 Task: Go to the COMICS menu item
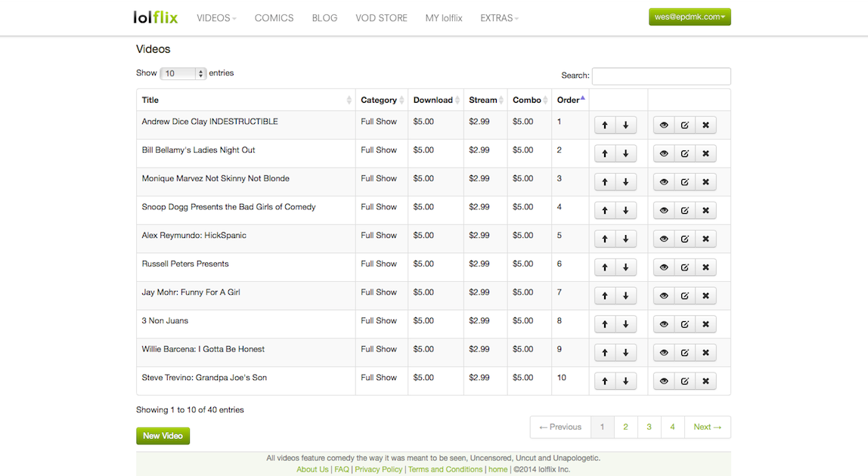(x=274, y=18)
